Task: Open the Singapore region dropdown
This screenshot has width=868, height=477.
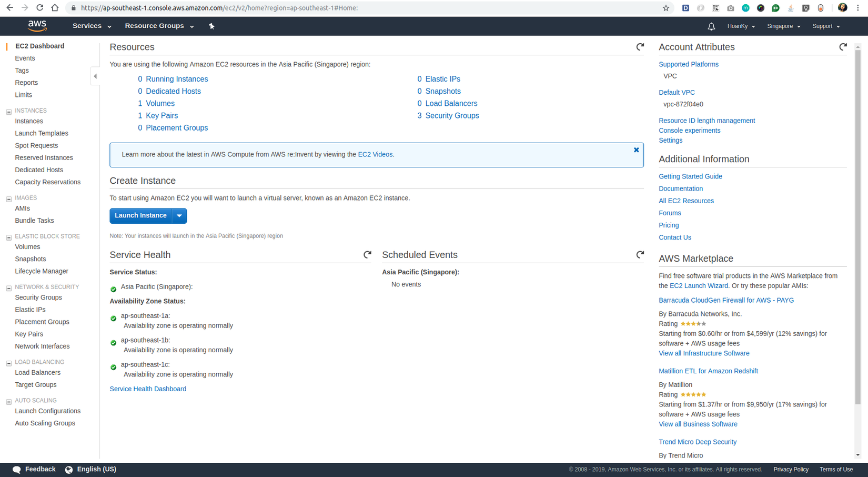Action: coord(783,26)
